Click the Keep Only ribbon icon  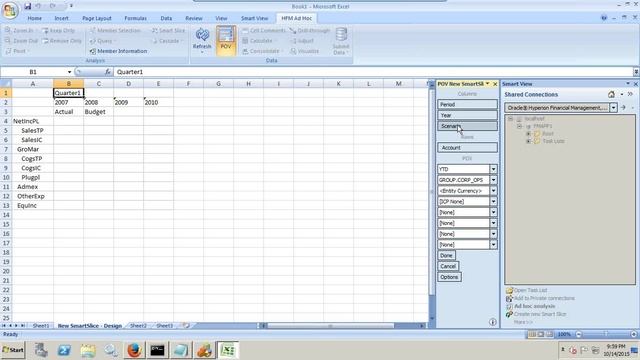coord(45,31)
